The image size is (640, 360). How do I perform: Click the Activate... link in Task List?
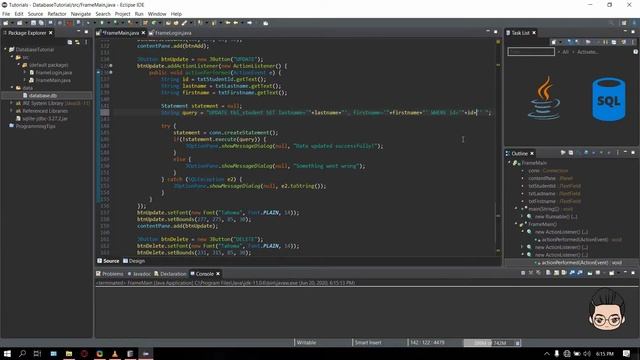click(587, 52)
